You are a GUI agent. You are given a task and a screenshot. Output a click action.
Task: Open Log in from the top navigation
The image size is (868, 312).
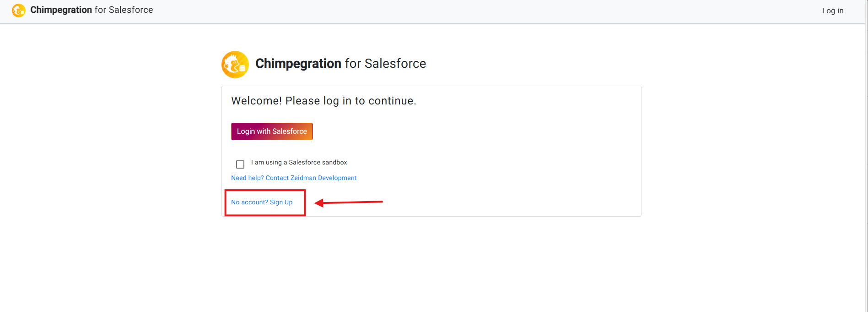(832, 11)
